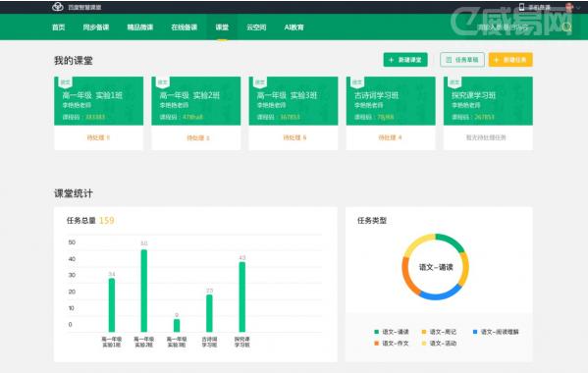
Task: Click the 实验3班 bar labeled 9
Action: point(177,325)
